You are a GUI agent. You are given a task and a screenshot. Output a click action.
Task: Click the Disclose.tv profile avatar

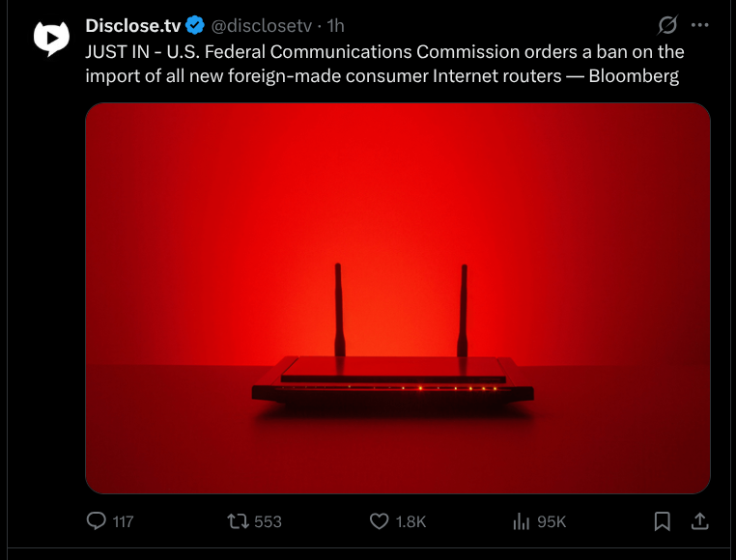coord(51,38)
